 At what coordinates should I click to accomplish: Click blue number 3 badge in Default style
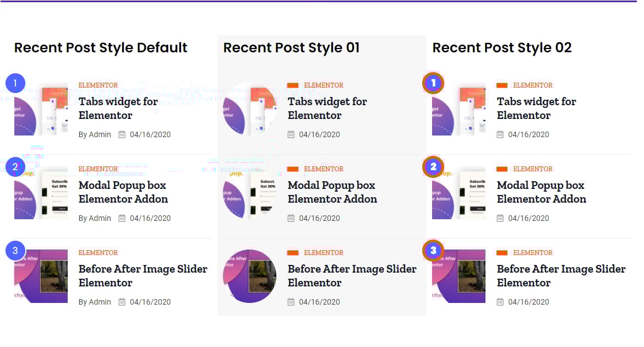tap(15, 251)
